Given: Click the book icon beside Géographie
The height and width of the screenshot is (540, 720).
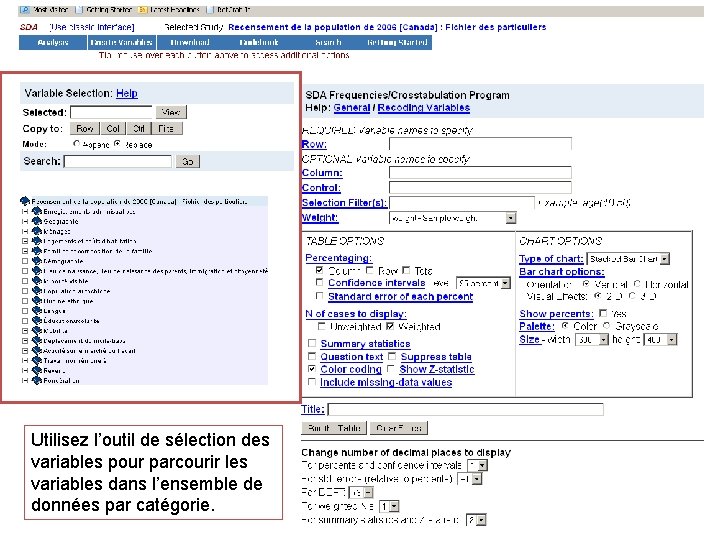Looking at the screenshot, I should coord(37,221).
